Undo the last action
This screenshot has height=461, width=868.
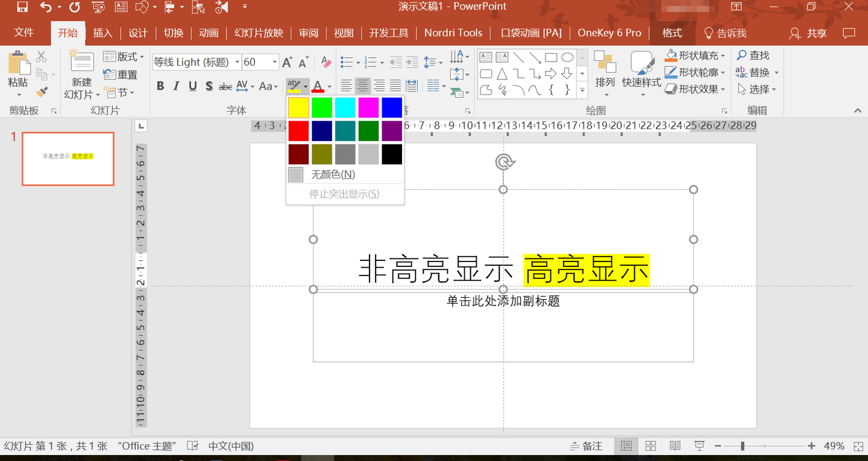click(46, 7)
